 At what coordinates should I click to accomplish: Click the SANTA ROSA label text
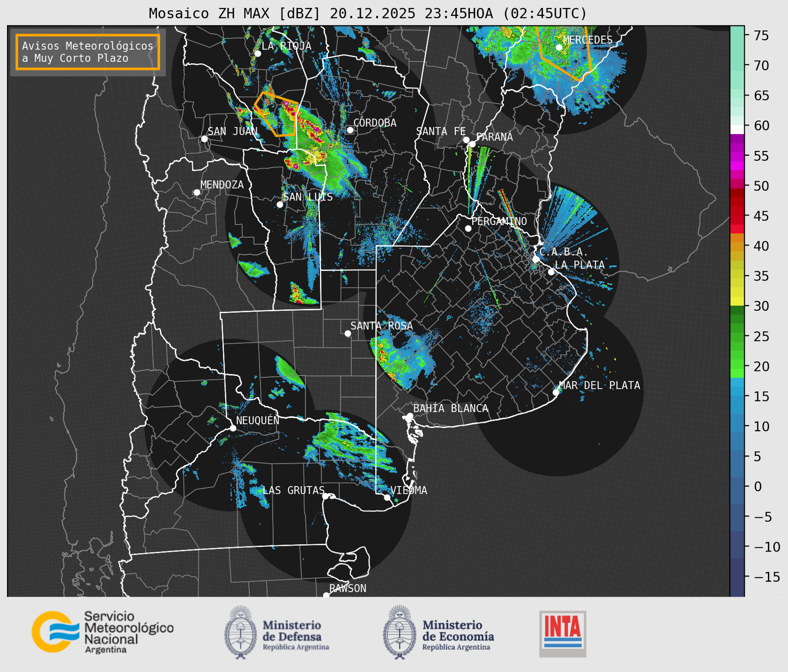click(382, 326)
